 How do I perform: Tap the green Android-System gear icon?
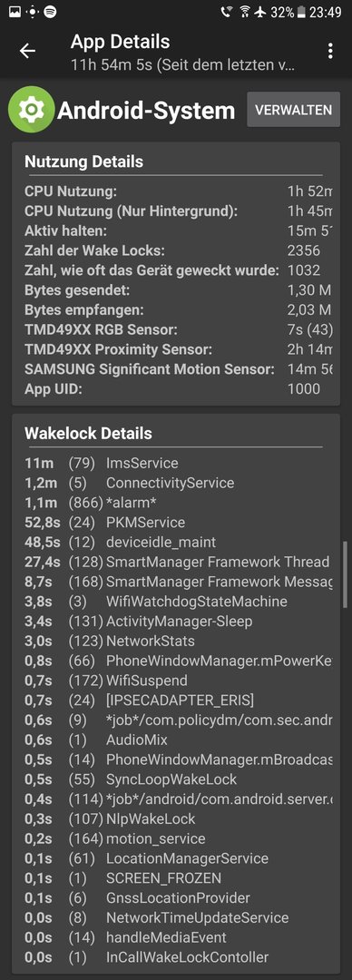click(31, 110)
